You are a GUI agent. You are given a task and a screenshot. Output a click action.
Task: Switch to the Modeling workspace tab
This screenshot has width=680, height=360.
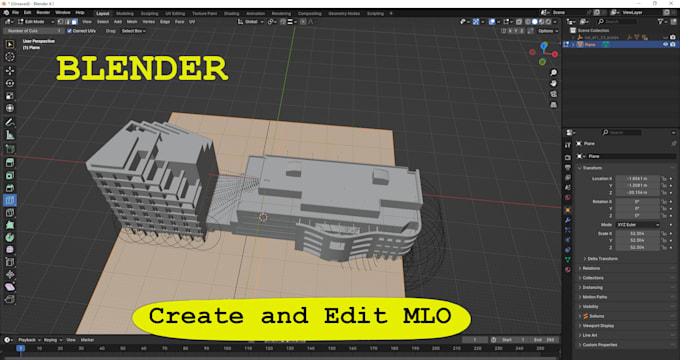(125, 13)
